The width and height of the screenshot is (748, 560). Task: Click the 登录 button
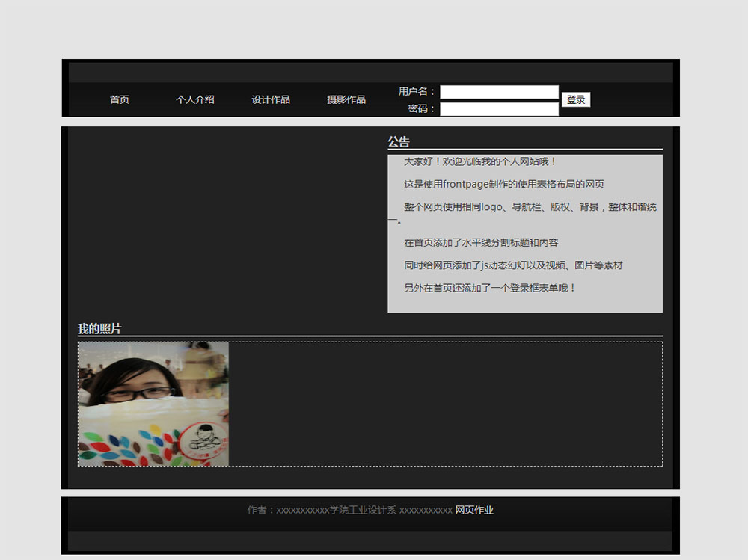tap(576, 99)
